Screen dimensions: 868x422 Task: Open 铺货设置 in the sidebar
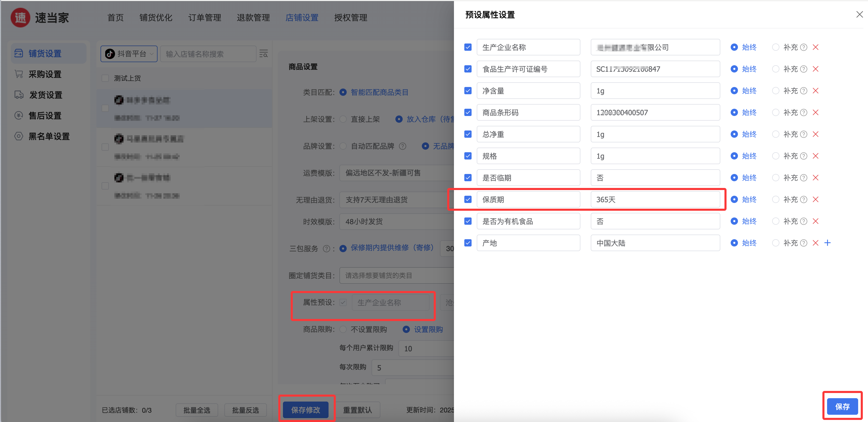click(45, 54)
